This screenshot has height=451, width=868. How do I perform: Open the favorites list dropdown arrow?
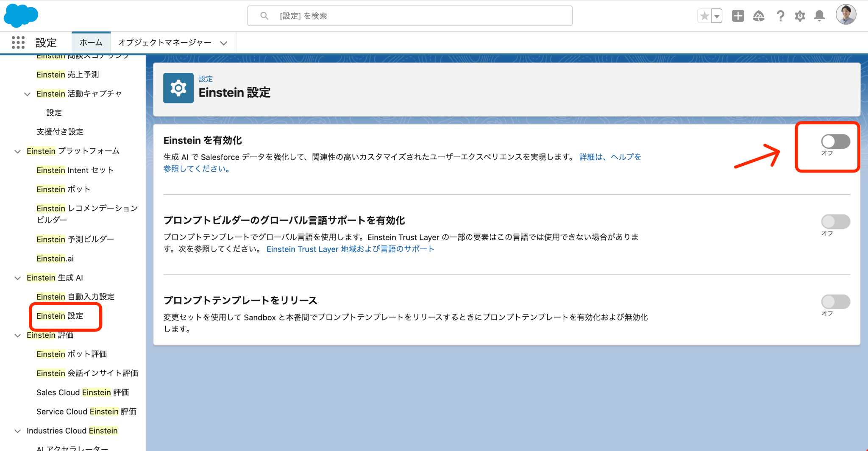pos(717,16)
